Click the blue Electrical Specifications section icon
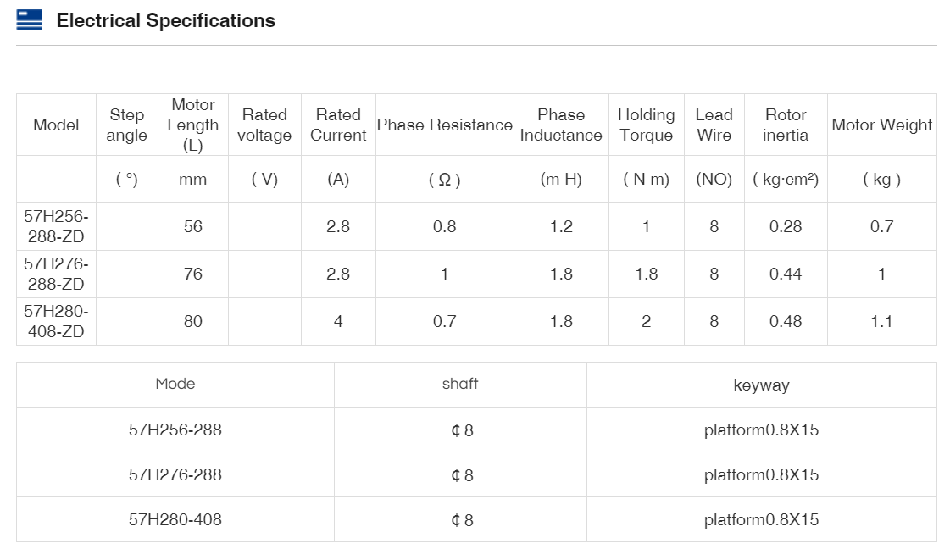Viewport: 950px width, 560px height. point(29,20)
